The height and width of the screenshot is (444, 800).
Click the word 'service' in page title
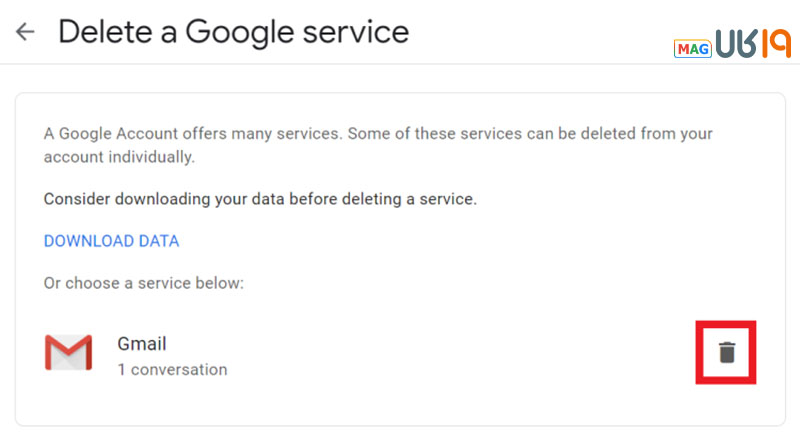356,32
